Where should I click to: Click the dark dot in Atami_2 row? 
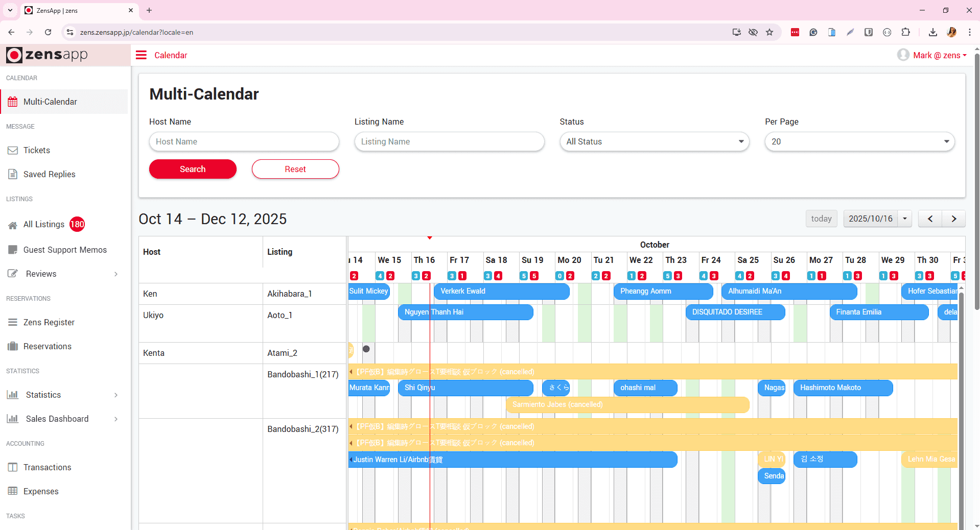(x=366, y=349)
